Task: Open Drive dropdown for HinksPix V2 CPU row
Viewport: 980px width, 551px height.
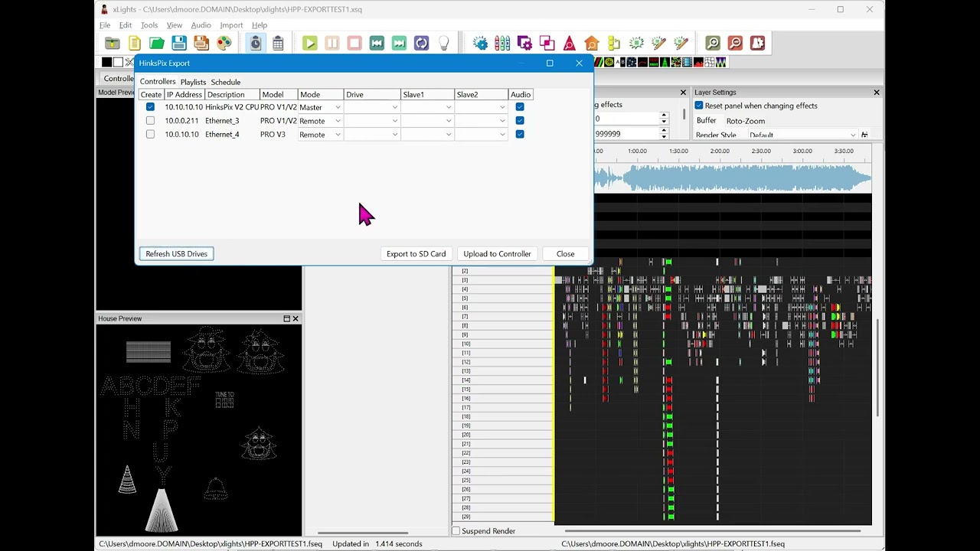Action: (372, 107)
